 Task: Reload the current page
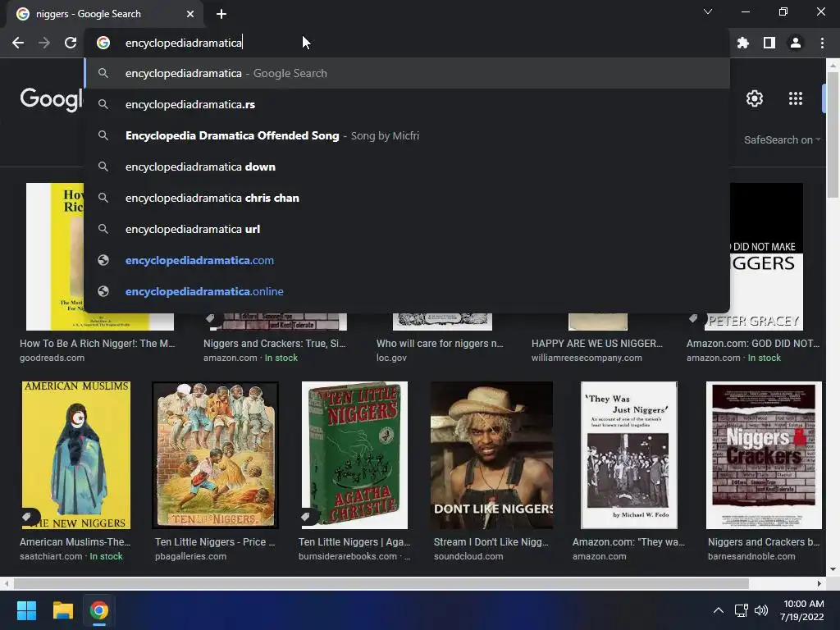point(71,43)
